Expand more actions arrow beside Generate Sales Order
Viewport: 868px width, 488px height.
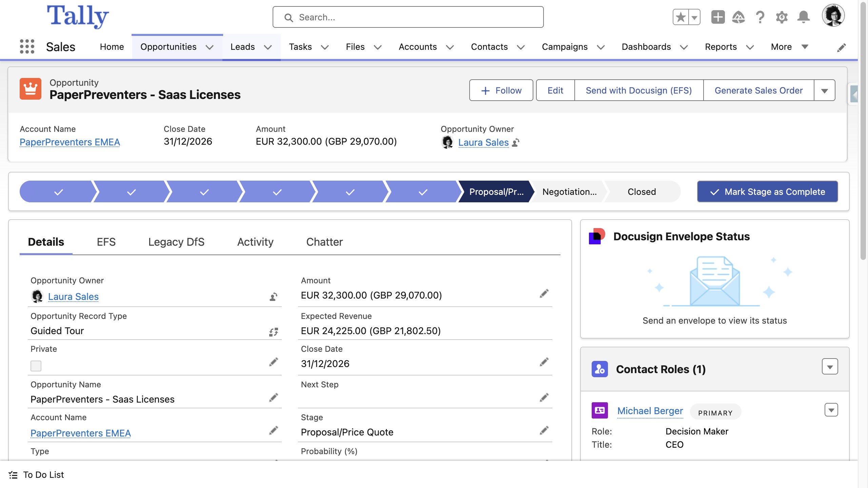(825, 90)
